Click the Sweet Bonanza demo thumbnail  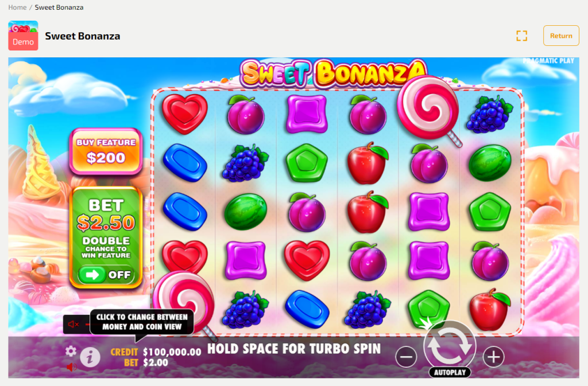coord(23,36)
